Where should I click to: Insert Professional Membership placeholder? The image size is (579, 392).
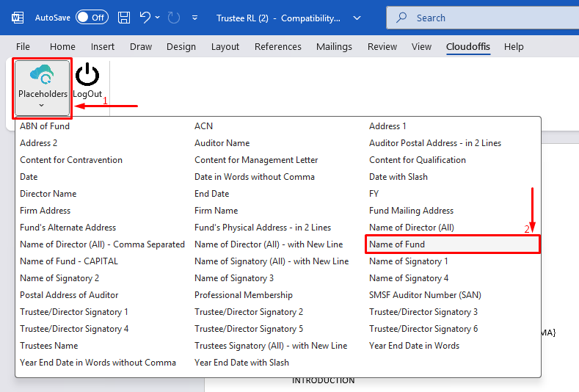[x=244, y=295]
